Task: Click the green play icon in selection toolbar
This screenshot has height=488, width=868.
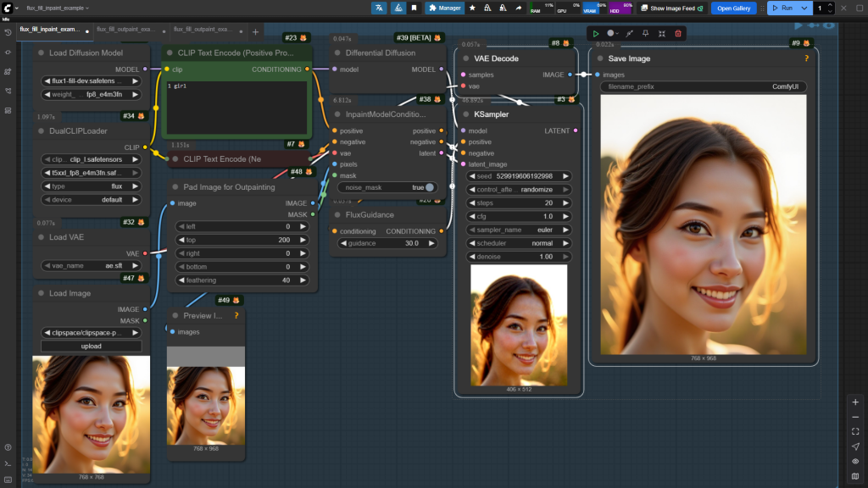Action: (x=596, y=33)
